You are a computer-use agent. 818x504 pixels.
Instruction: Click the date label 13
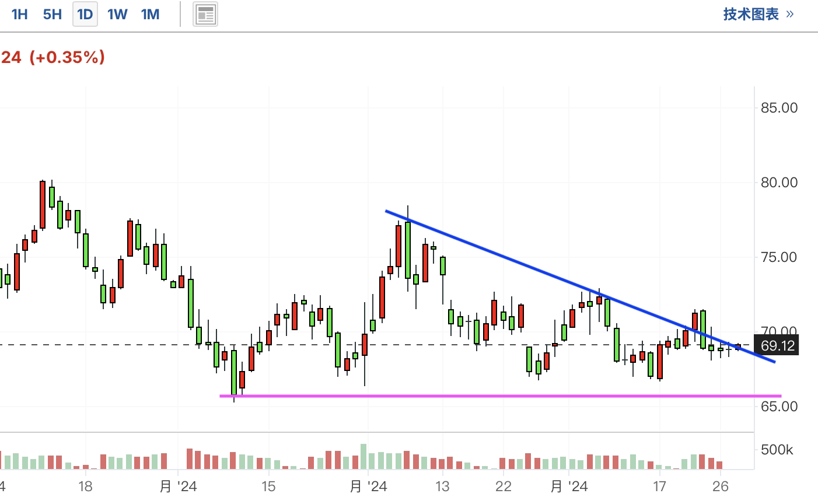[442, 487]
